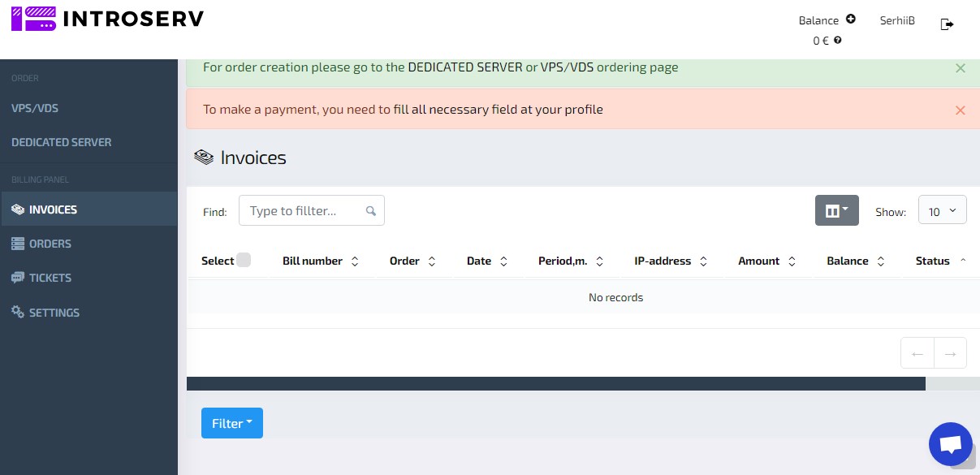
Task: Open the blue Filter dropdown
Action: 231,423
